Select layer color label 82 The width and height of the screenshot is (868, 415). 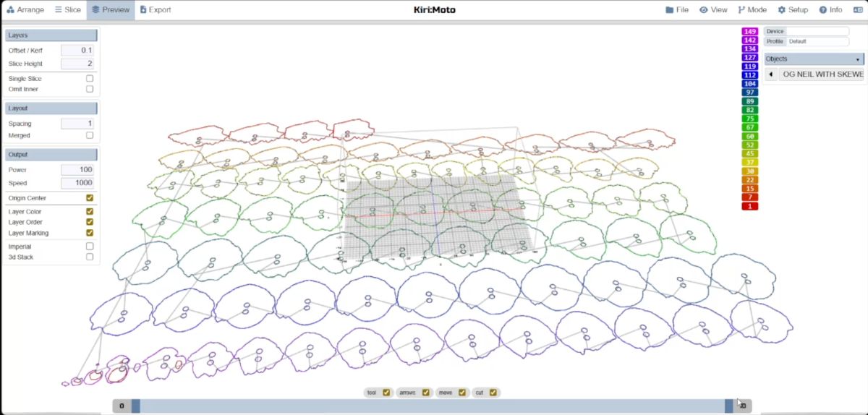click(750, 110)
